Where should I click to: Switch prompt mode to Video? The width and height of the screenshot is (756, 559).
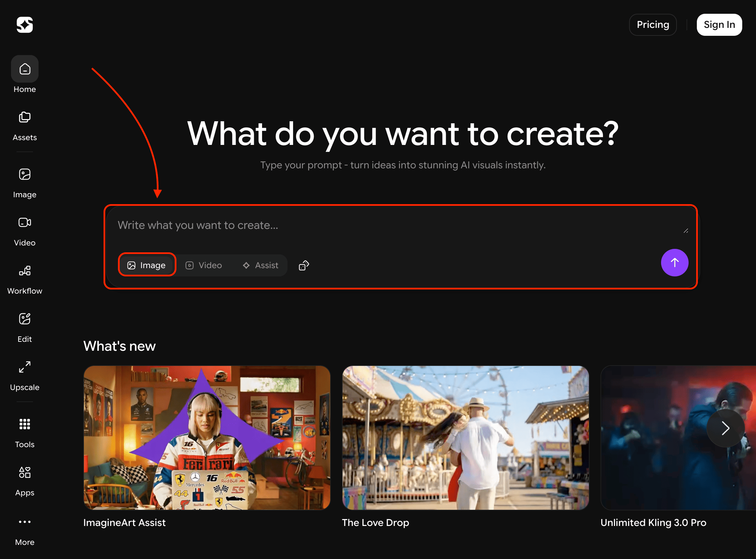[204, 265]
